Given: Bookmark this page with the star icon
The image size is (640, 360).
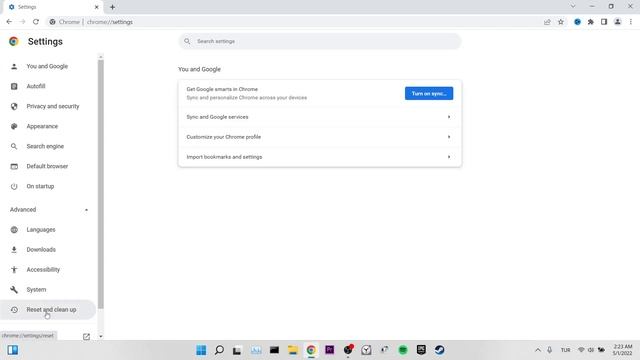Looking at the screenshot, I should (x=561, y=22).
